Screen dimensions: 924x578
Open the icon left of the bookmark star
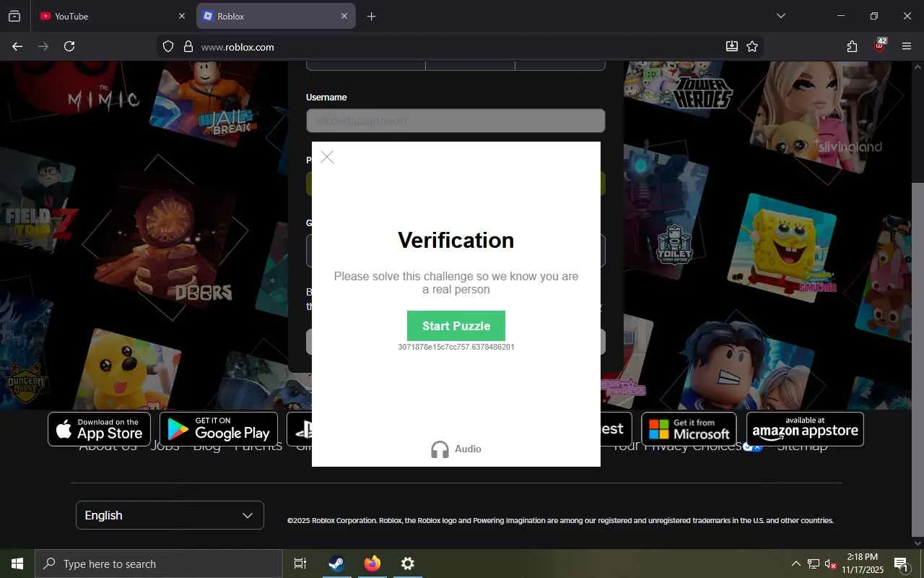(x=731, y=47)
